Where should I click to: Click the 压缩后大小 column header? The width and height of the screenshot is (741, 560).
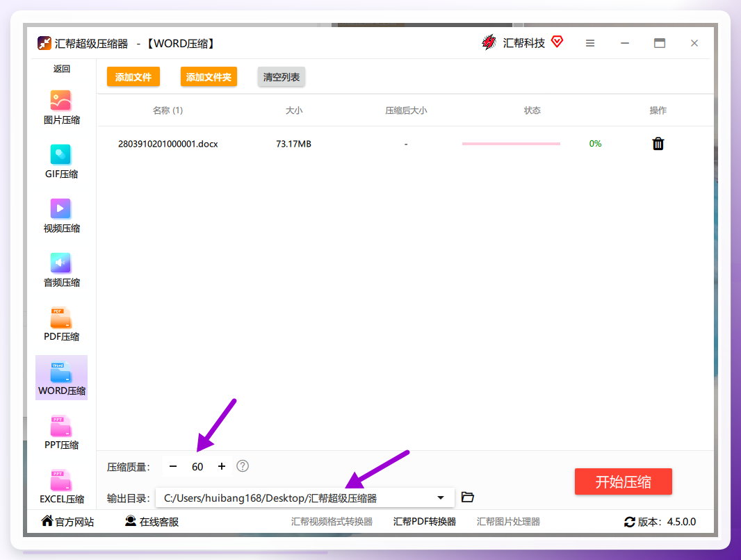[406, 110]
